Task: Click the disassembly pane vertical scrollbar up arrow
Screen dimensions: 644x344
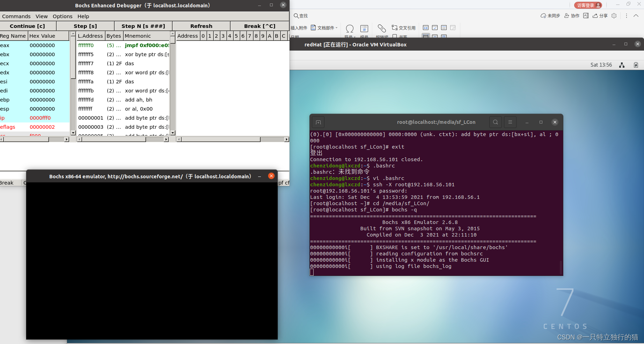Action: tap(173, 34)
